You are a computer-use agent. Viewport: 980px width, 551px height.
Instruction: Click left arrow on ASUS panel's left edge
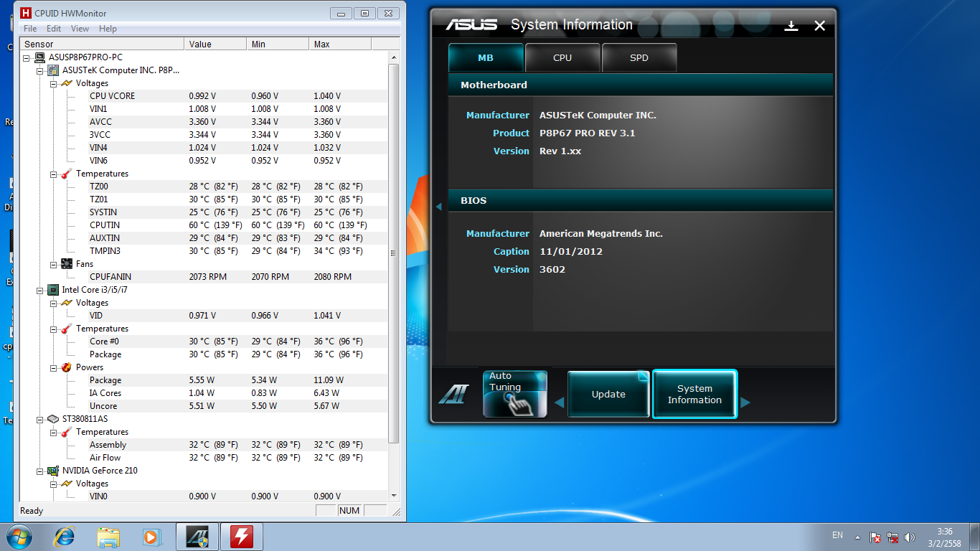(x=438, y=207)
